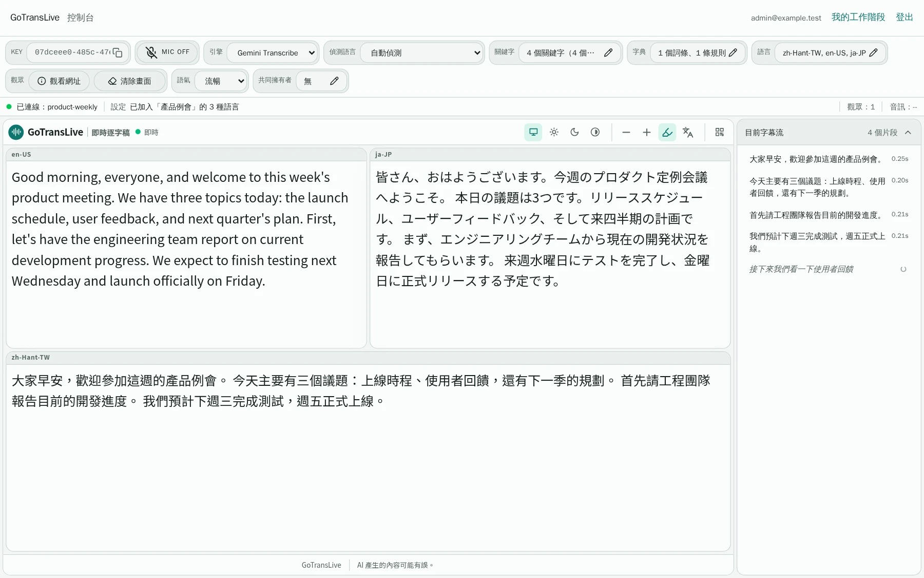Select system display theme monitor icon
The width and height of the screenshot is (924, 578).
point(533,132)
